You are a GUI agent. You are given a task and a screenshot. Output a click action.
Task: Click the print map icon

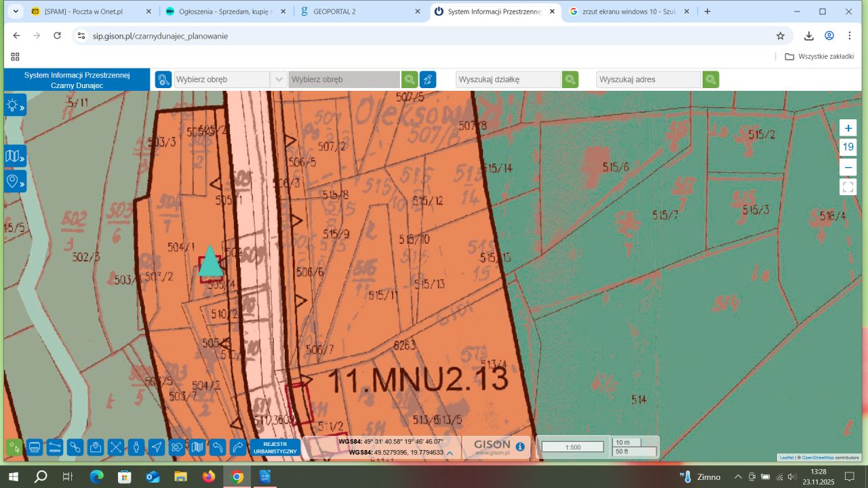[x=35, y=447]
